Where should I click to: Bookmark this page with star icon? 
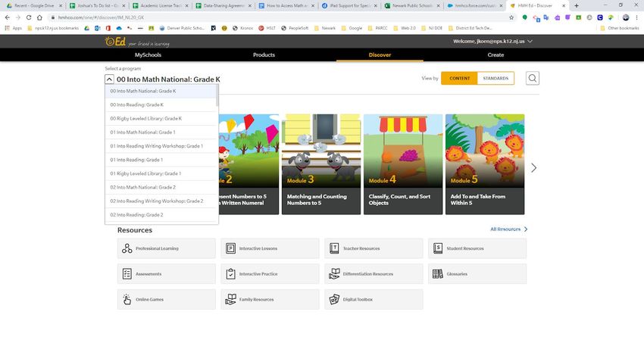tap(511, 17)
